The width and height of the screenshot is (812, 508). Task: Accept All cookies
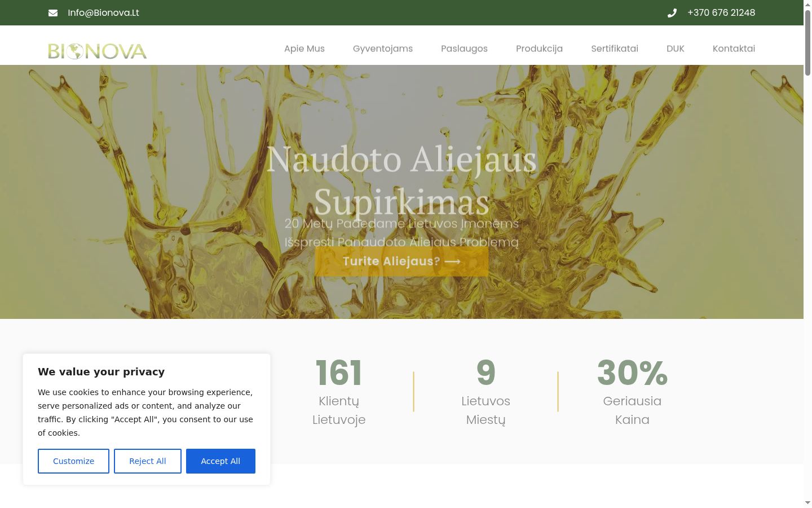[x=220, y=461]
